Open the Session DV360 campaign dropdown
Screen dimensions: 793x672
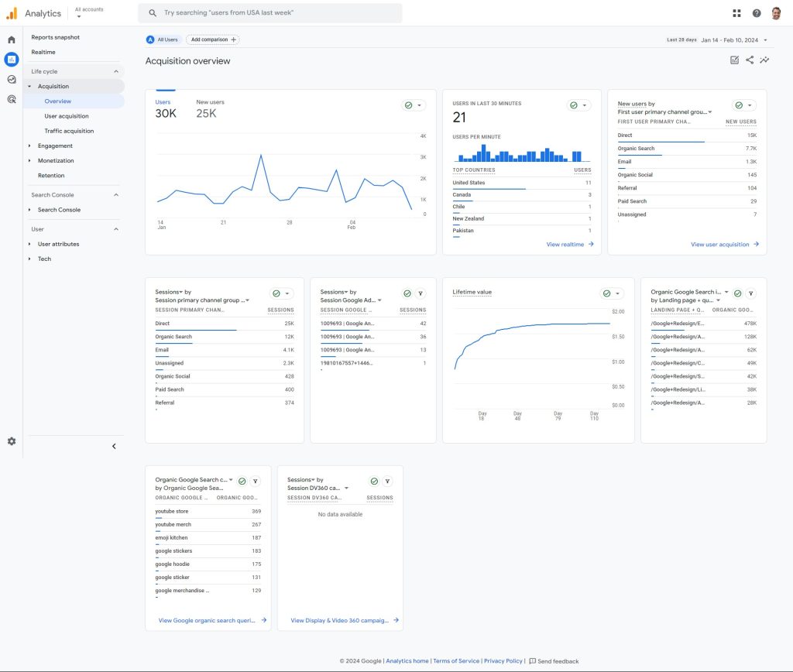(318, 488)
